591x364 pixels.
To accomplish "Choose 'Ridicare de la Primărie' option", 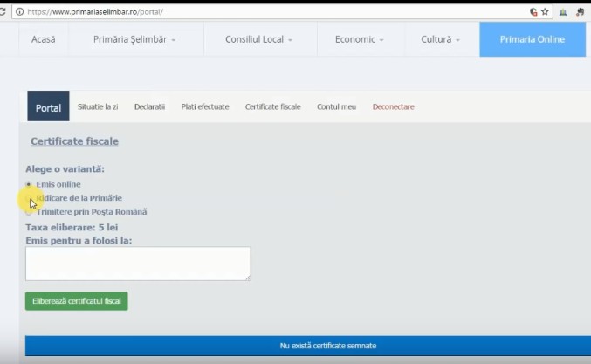I will point(29,198).
